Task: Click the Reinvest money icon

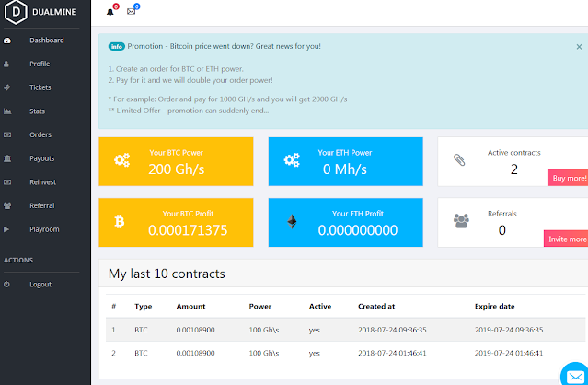Action: (x=7, y=182)
